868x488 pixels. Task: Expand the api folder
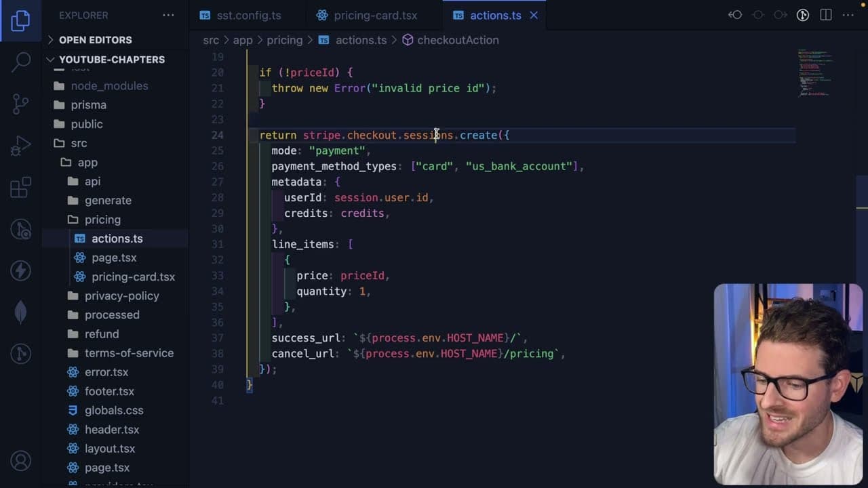click(92, 182)
